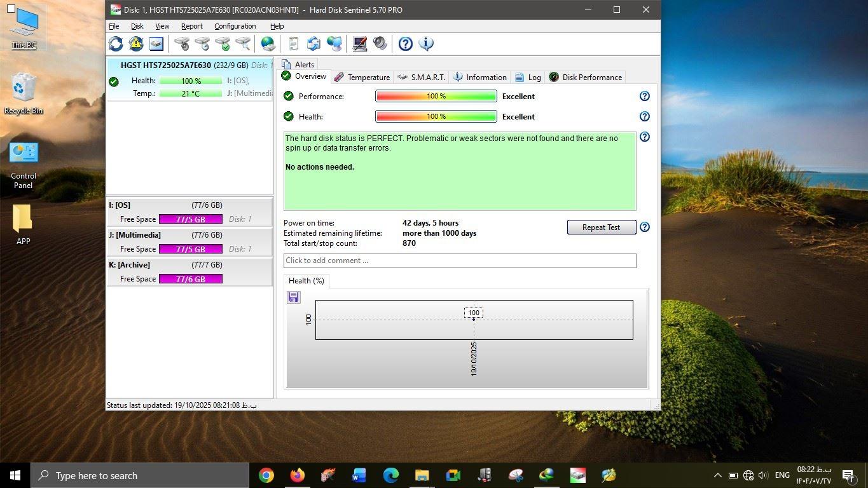Open the Configuration menu

(235, 26)
